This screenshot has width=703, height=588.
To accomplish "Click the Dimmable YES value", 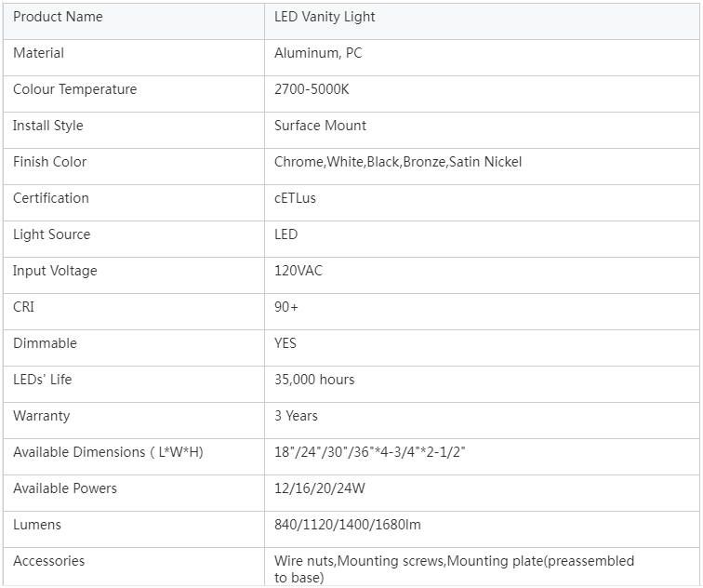I will tap(285, 343).
